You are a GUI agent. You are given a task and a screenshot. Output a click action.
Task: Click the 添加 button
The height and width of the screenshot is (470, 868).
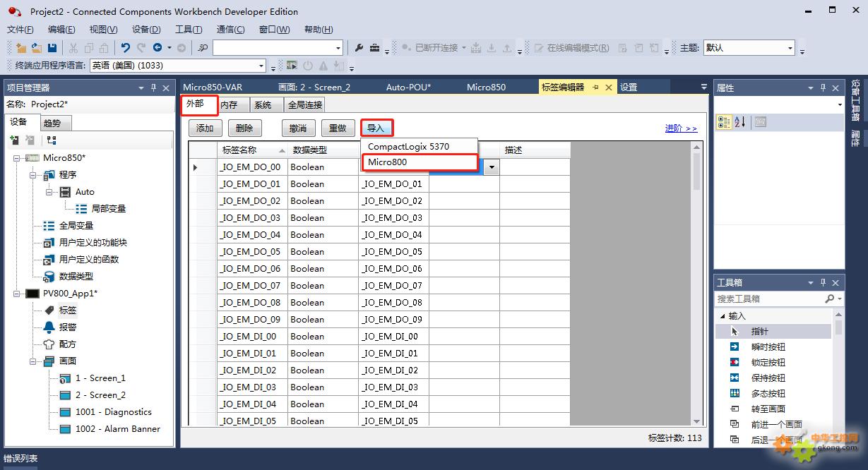pos(206,128)
